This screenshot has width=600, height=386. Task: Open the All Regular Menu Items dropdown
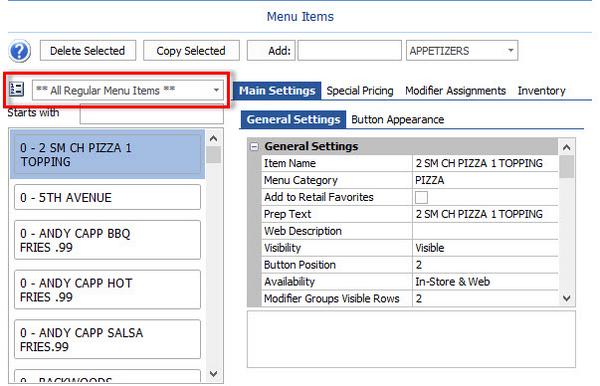pos(128,90)
